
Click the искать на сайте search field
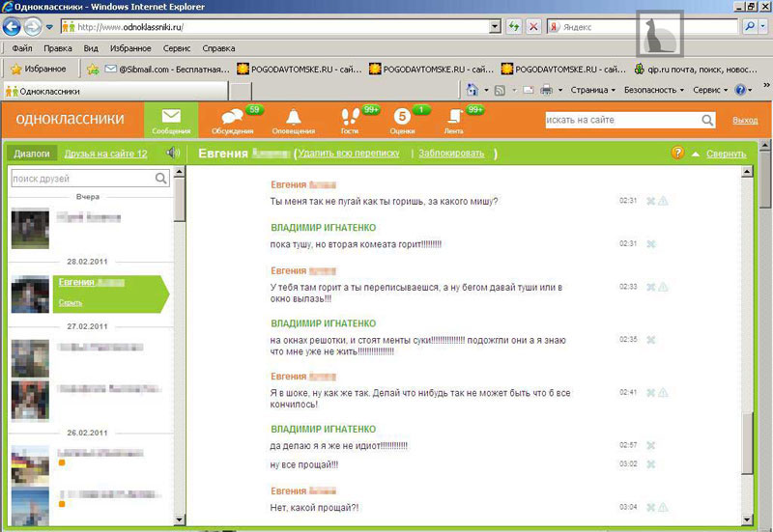623,120
